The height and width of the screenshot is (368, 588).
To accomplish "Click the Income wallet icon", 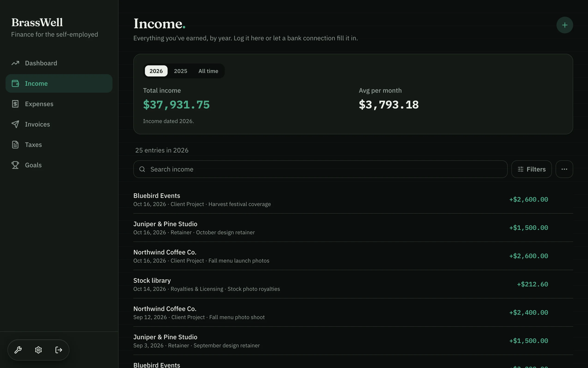I will 15,83.
